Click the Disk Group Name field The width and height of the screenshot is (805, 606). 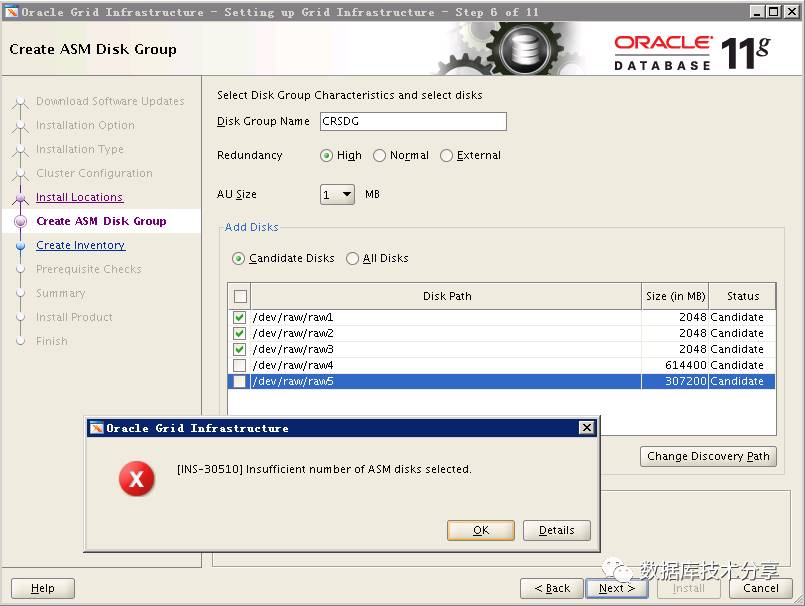(413, 121)
